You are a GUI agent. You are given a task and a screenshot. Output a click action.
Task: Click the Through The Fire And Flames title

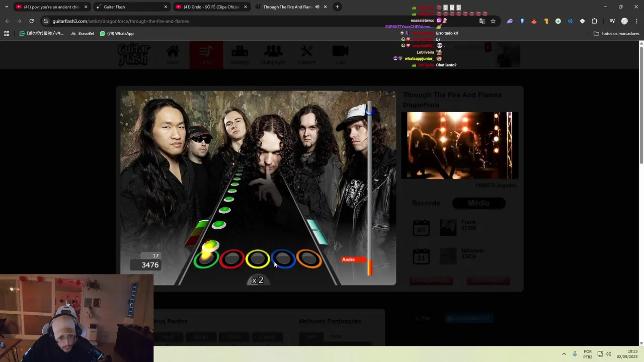[x=452, y=95]
